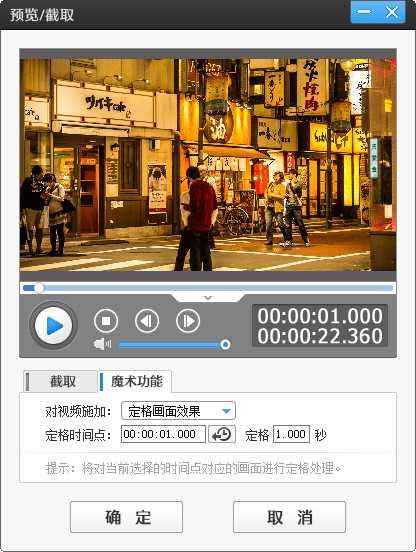Minimize the 预览/截取 window
The image size is (416, 552).
pos(364,12)
